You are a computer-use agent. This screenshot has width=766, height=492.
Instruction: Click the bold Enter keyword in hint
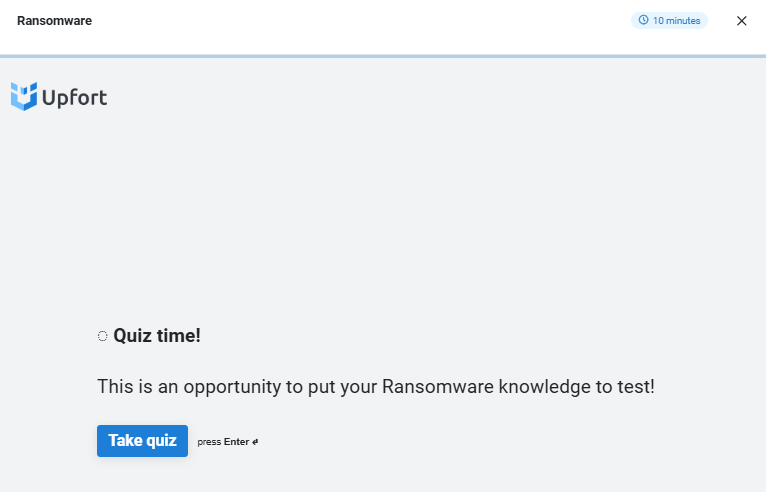[x=236, y=442]
